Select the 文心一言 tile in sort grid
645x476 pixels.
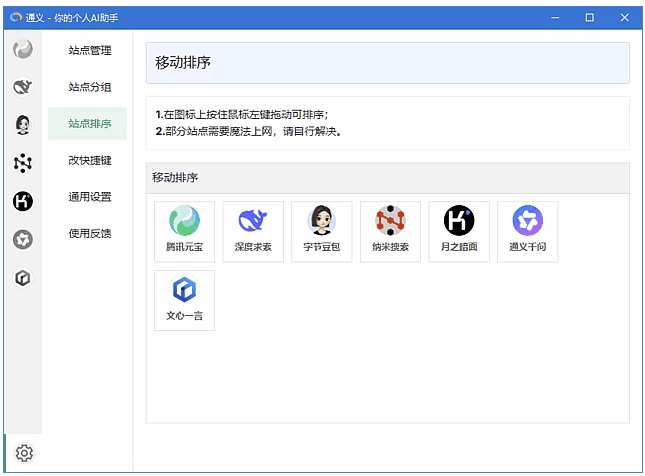(184, 300)
